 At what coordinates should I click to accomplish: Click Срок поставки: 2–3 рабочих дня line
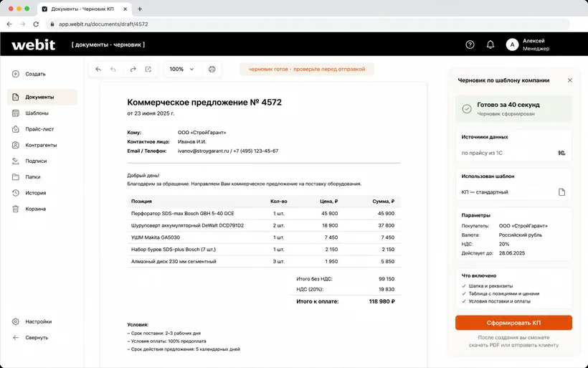164,333
